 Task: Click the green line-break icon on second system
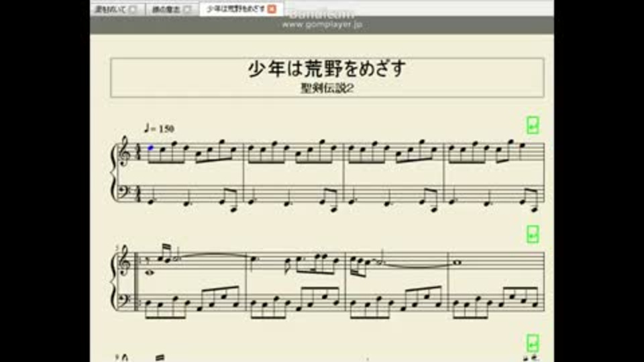[533, 235]
